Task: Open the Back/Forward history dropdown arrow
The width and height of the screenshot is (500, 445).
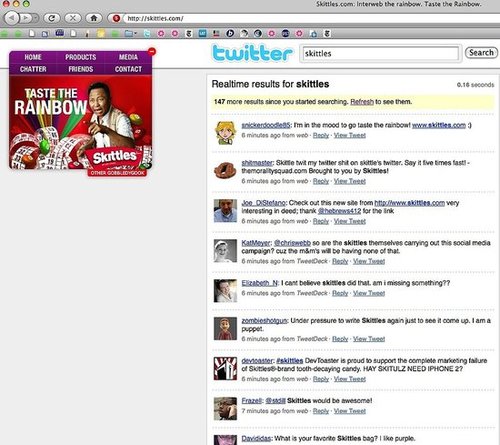Action: click(x=36, y=18)
